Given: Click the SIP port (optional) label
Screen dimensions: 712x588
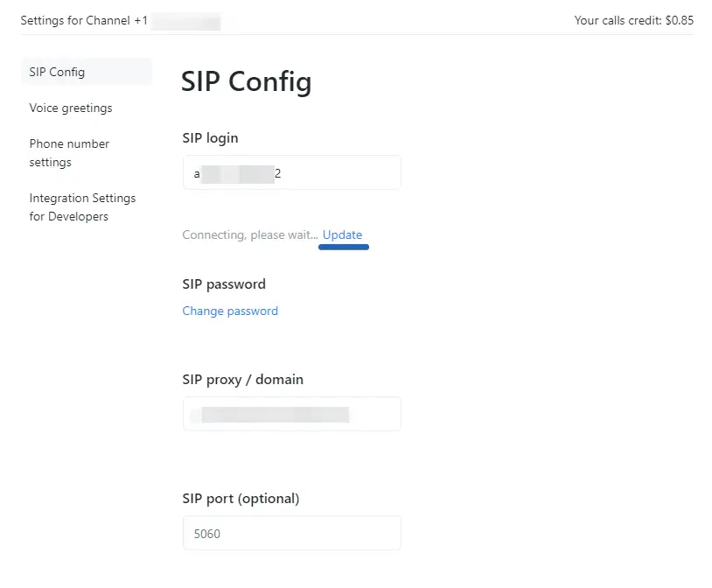Looking at the screenshot, I should tap(241, 499).
